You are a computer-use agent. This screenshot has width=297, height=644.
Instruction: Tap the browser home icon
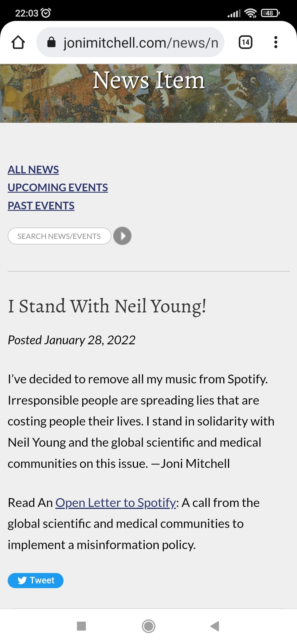tap(18, 42)
